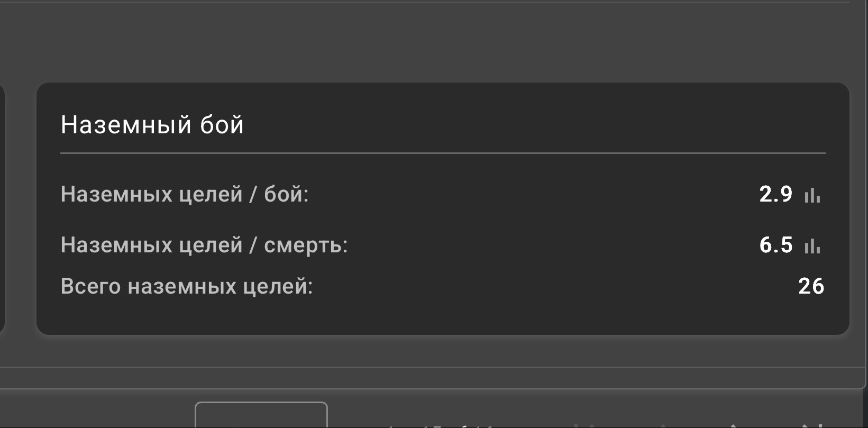Click the 2.9 ground targets per battle value
Image resolution: width=868 pixels, height=428 pixels.
tap(775, 195)
